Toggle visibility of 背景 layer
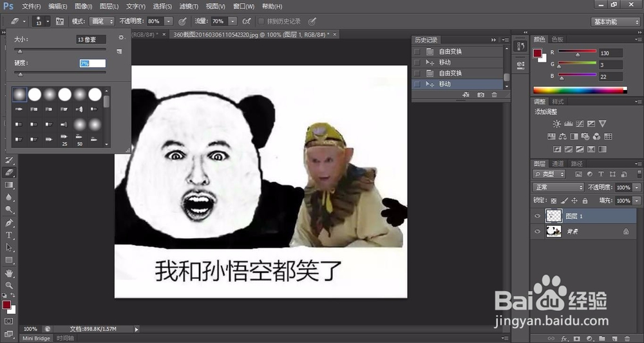 [x=537, y=232]
